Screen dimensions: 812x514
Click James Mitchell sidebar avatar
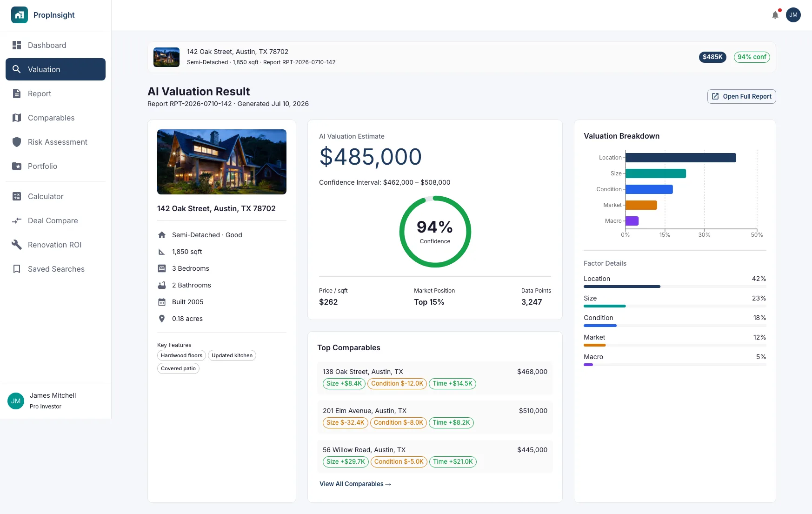click(16, 401)
